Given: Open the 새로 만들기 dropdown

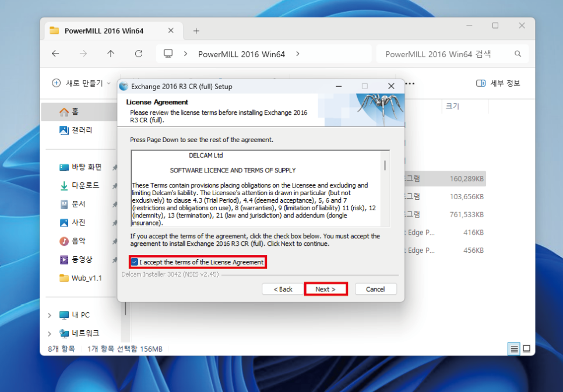Looking at the screenshot, I should coord(81,83).
